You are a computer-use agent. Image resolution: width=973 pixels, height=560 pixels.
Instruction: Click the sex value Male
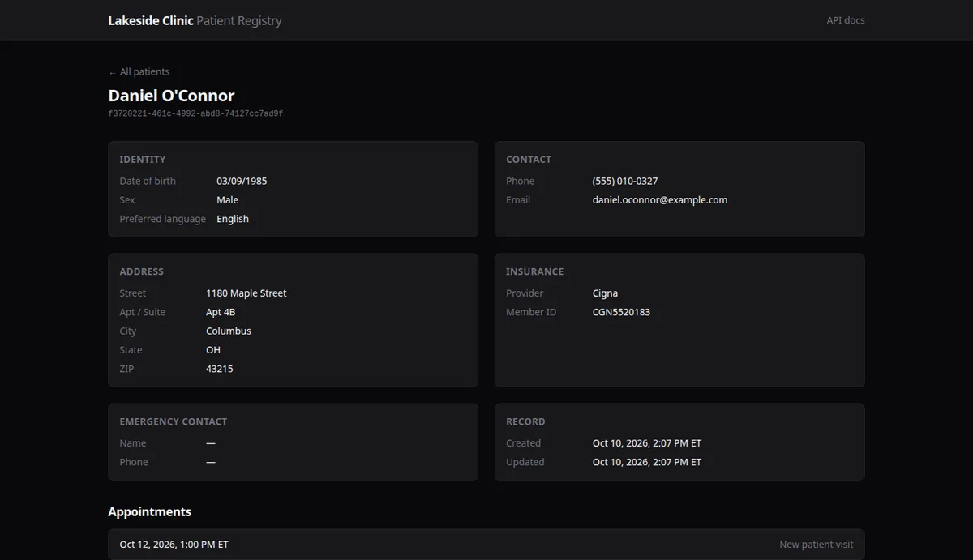(227, 199)
